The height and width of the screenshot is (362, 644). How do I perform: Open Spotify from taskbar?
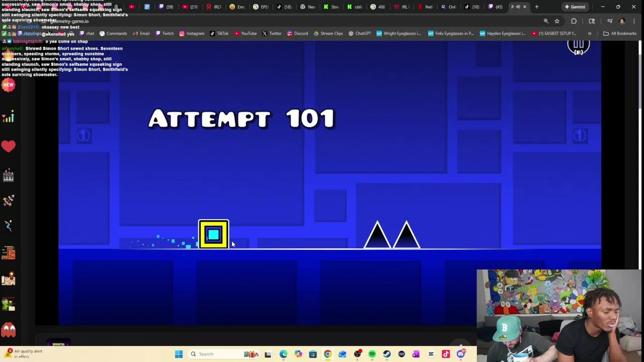pyautogui.click(x=372, y=354)
